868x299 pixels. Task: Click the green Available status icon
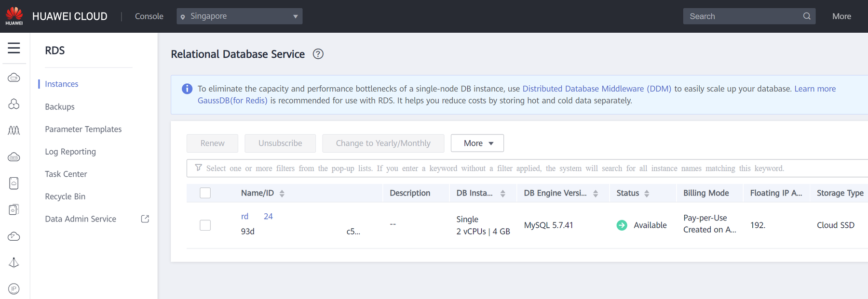622,225
